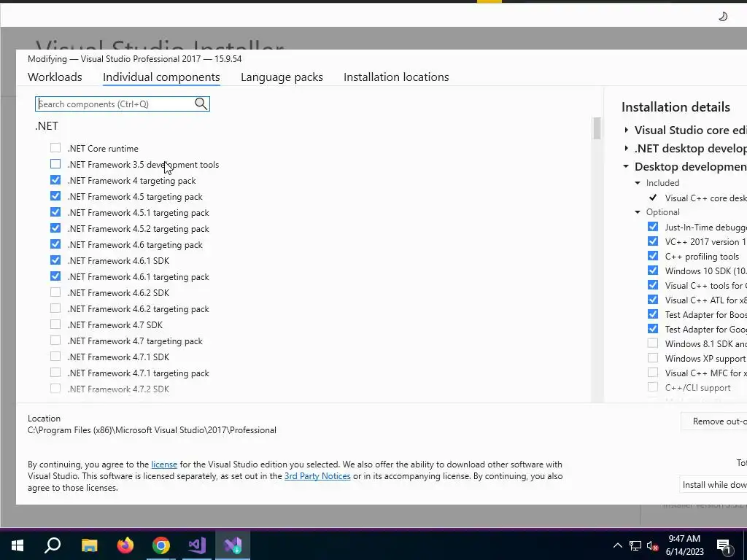This screenshot has height=560, width=747.
Task: Uncheck Just-In-Time debugger option
Action: click(x=653, y=227)
